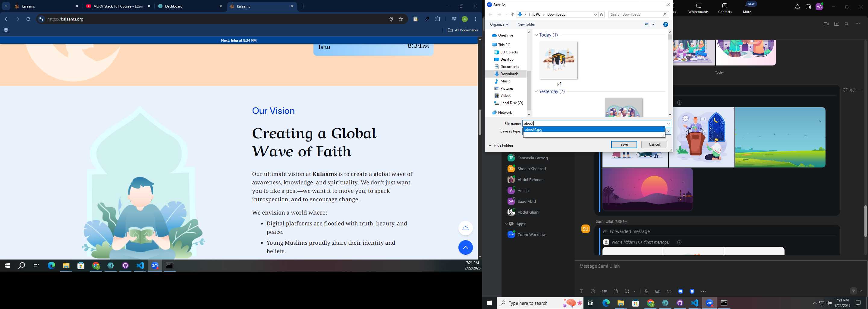Open the view options dropdown arrow in Save As
868x309 pixels.
coord(653,25)
